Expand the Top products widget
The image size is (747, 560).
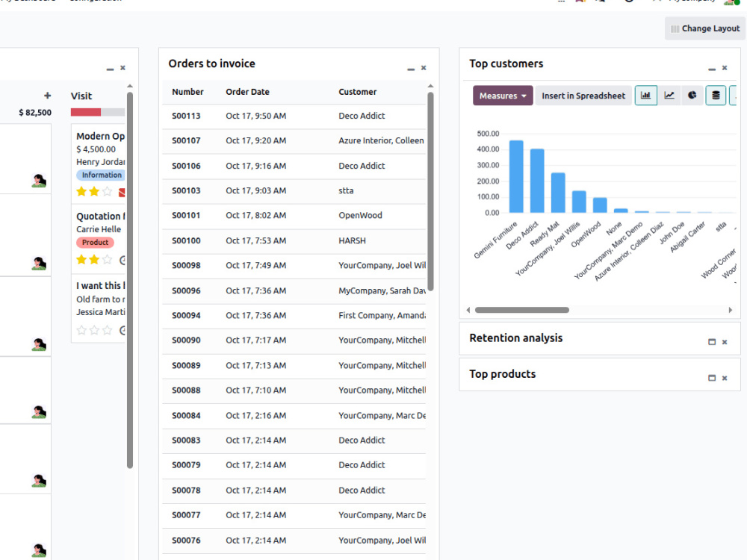[x=712, y=378]
